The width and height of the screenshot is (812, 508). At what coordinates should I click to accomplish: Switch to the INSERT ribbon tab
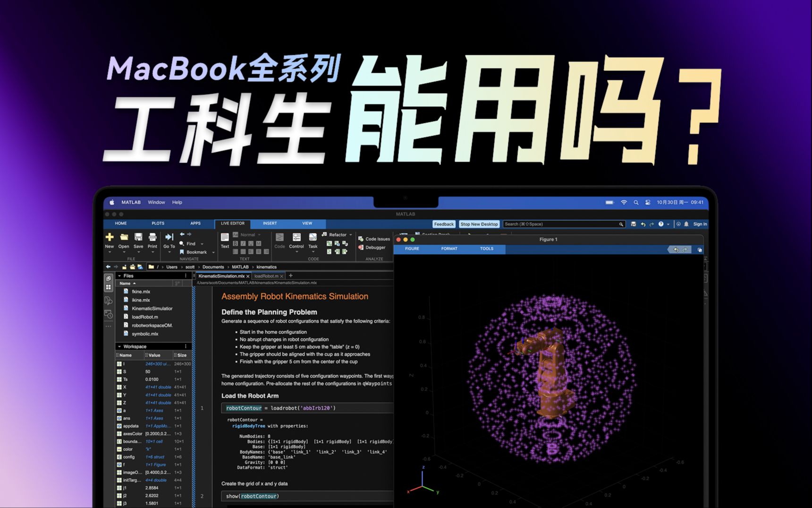[x=270, y=223]
